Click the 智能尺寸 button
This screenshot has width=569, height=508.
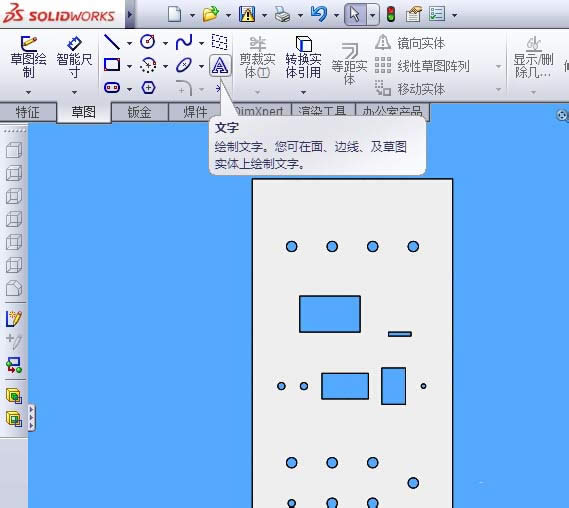tap(74, 57)
